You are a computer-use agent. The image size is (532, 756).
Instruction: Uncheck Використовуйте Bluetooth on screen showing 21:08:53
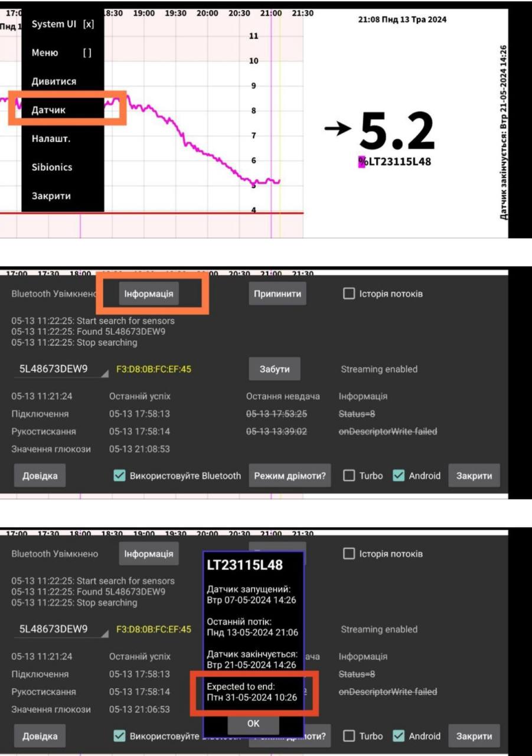[120, 475]
